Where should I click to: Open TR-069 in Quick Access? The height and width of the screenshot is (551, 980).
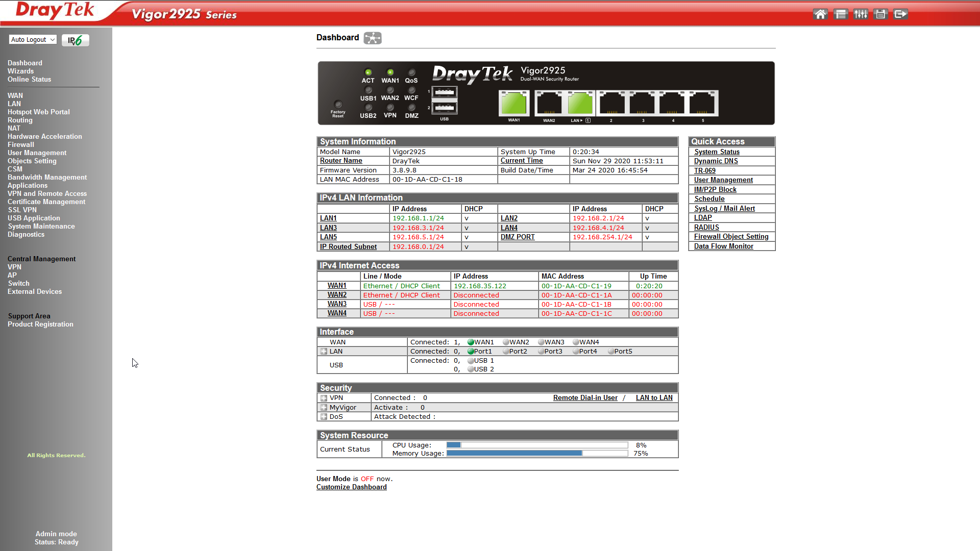[704, 171]
